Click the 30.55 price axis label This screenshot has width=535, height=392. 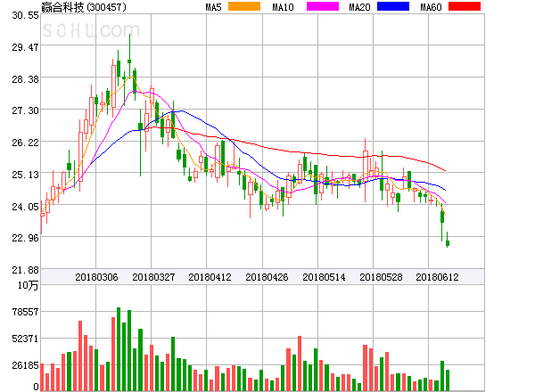point(25,15)
